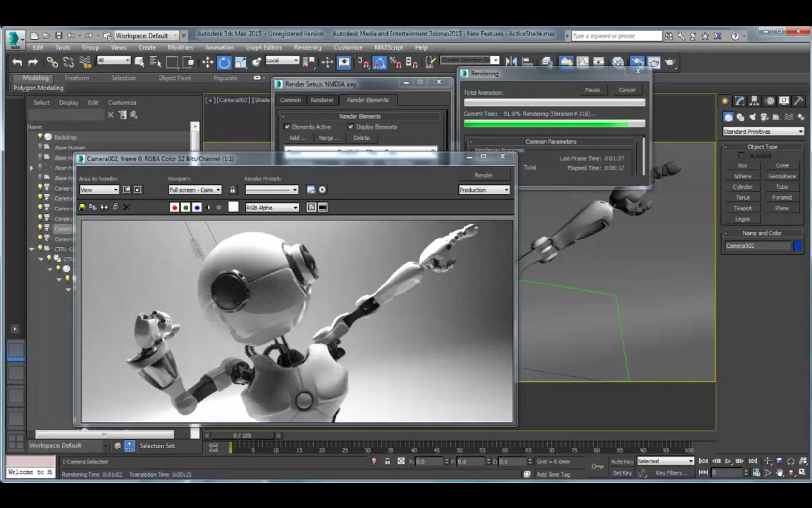Expand the Standard Primitives dropdown
This screenshot has height=508, width=812.
pyautogui.click(x=763, y=132)
